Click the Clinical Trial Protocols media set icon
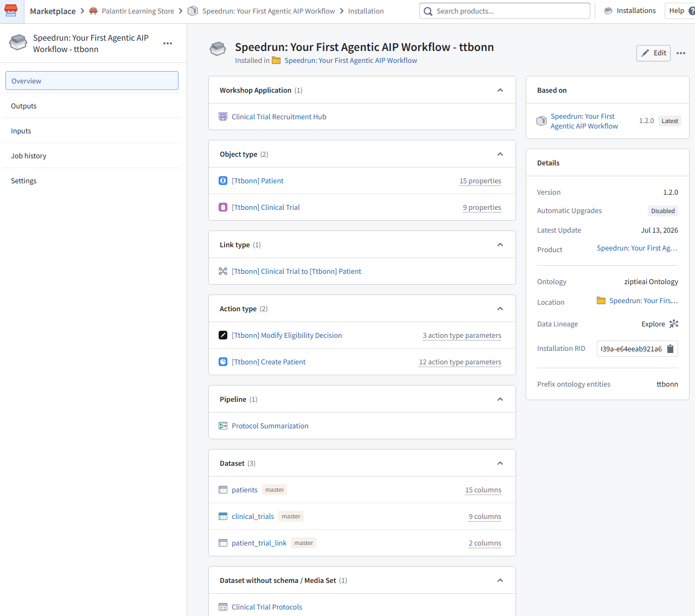695x616 pixels. coord(223,607)
